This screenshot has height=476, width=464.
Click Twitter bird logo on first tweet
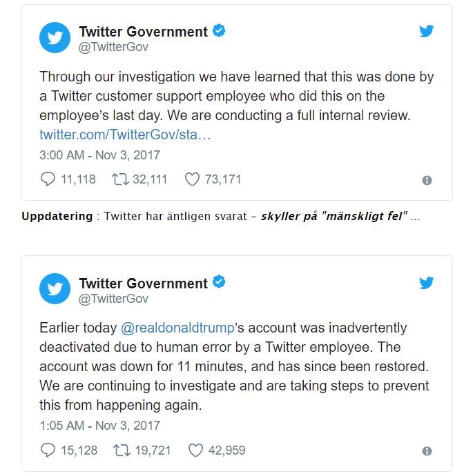[x=427, y=31]
